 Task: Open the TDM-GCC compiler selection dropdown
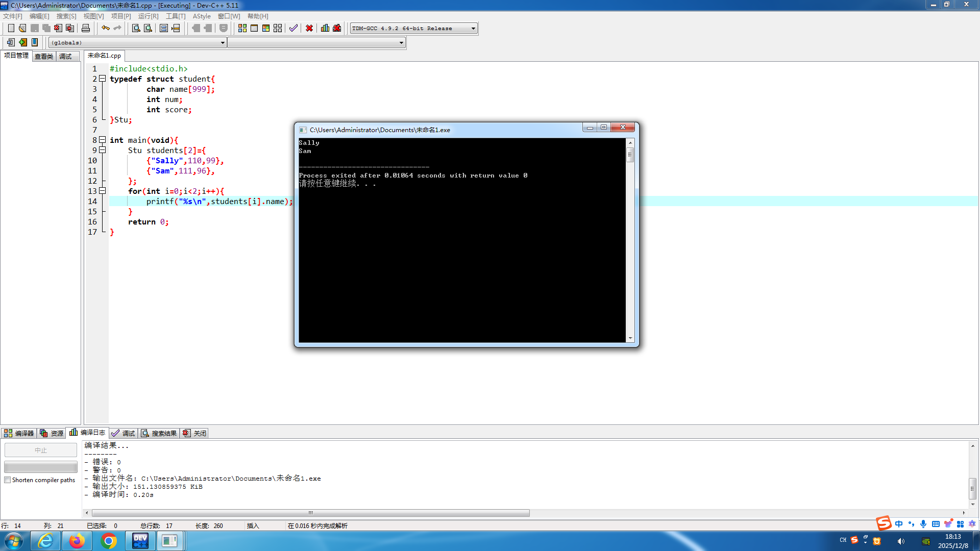click(473, 29)
